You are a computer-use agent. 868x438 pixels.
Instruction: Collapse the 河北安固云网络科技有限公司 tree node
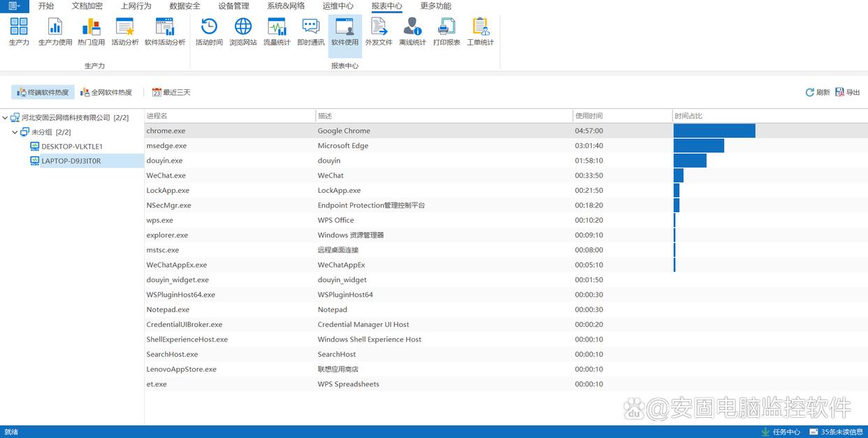(x=6, y=117)
